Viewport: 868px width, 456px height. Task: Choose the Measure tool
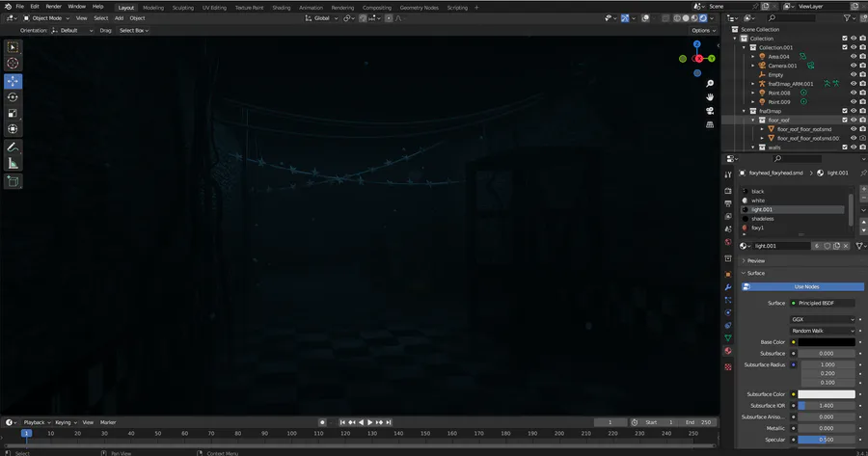point(13,163)
